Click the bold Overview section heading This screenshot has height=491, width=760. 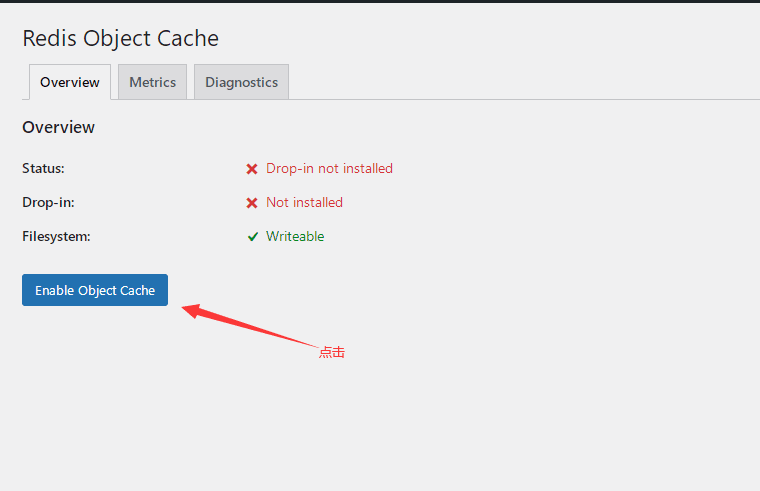click(x=58, y=127)
